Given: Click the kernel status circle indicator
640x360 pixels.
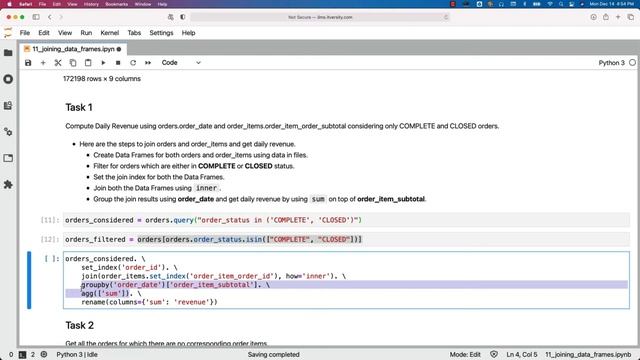Looking at the screenshot, I should [632, 63].
